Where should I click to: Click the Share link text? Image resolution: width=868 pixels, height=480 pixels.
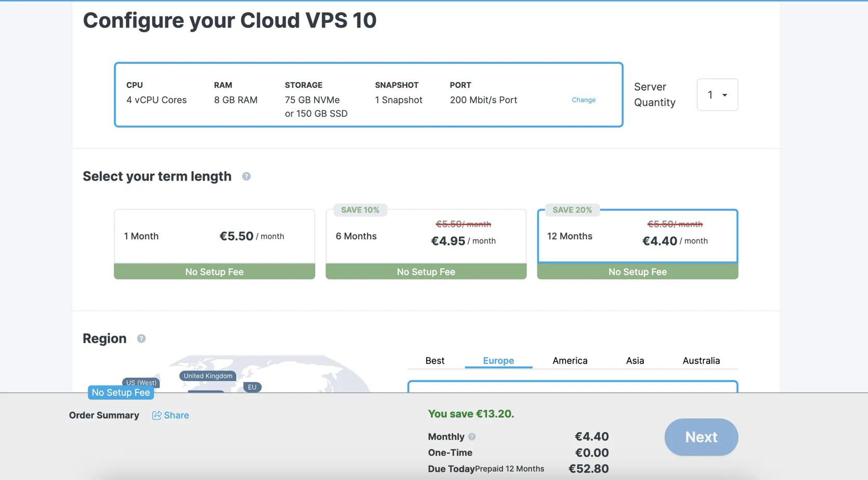pos(177,415)
